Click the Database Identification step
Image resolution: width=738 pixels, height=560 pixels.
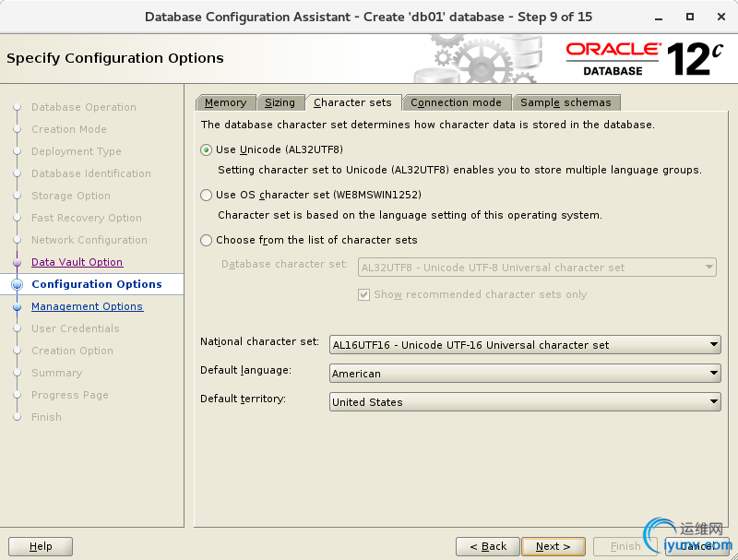91,173
